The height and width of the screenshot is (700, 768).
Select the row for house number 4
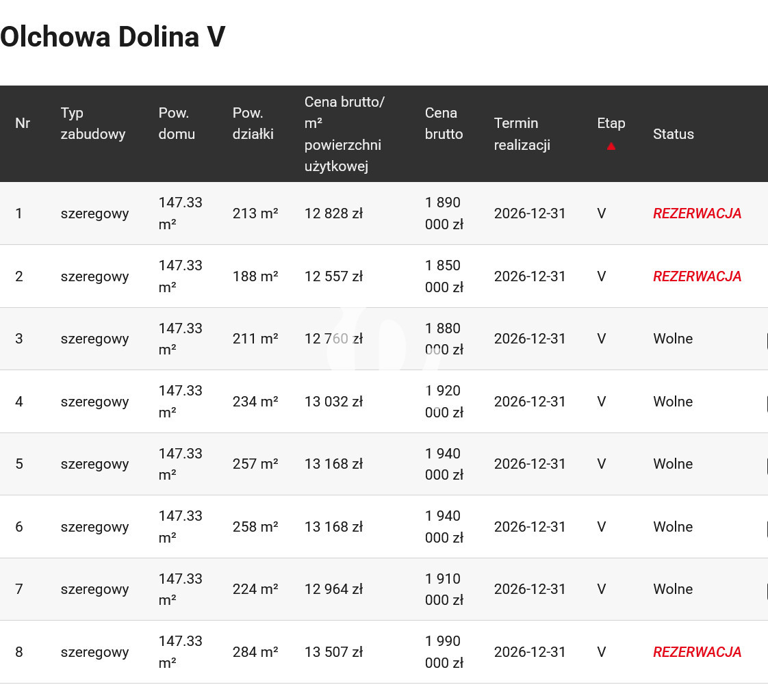19,402
